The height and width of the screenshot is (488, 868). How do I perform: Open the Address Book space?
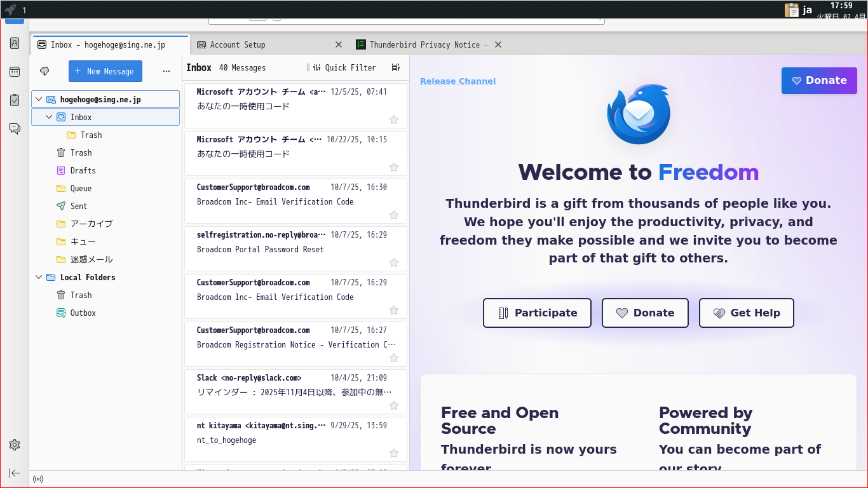point(15,43)
